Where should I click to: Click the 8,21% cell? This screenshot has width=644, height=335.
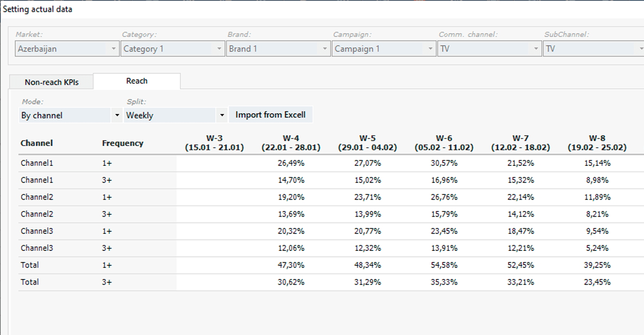point(597,214)
